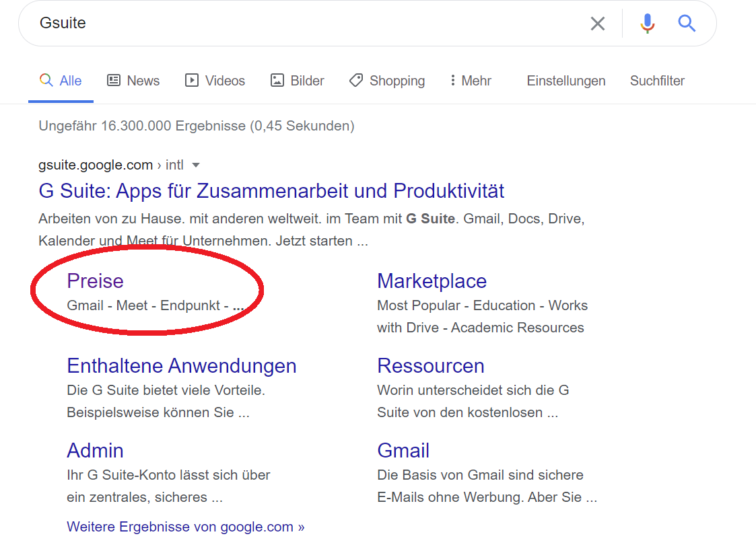The height and width of the screenshot is (553, 756).
Task: Start voice search with the microphone icon
Action: [x=648, y=23]
